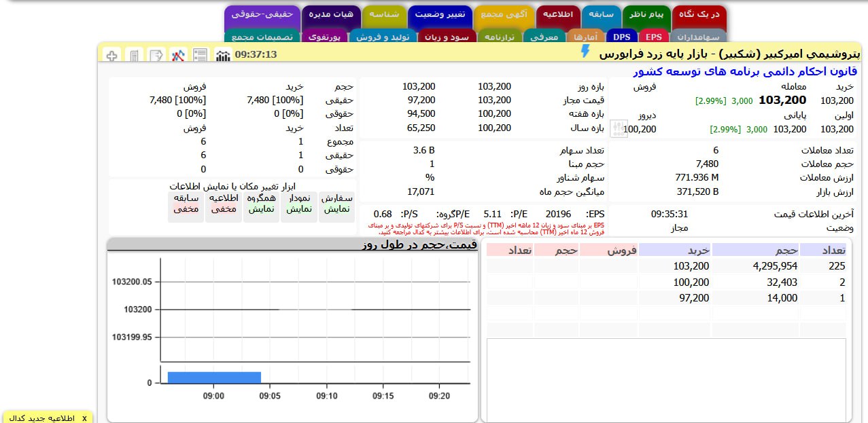Click the adjustment icon next to yesterday's price

(619, 128)
